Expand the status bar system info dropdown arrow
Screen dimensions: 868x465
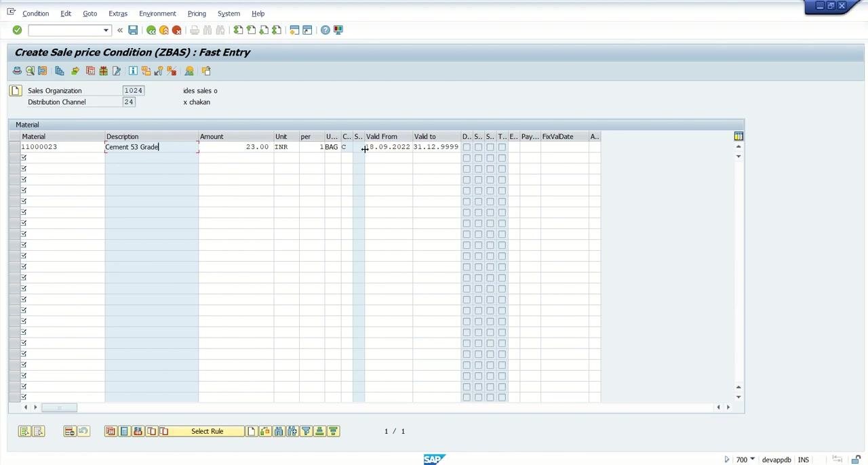(x=753, y=460)
